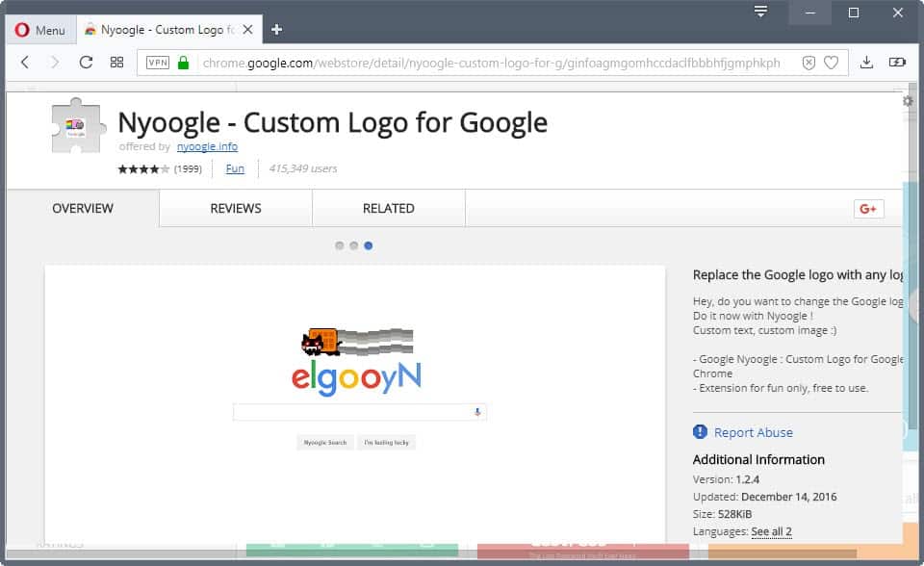Minimize the Opera window
Viewport: 924px width, 566px height.
coord(810,13)
